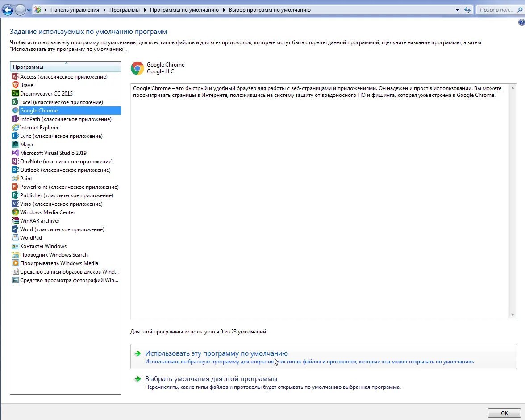Image resolution: width=525 pixels, height=420 pixels.
Task: Select Windows Media Center entry
Action: coord(66,212)
